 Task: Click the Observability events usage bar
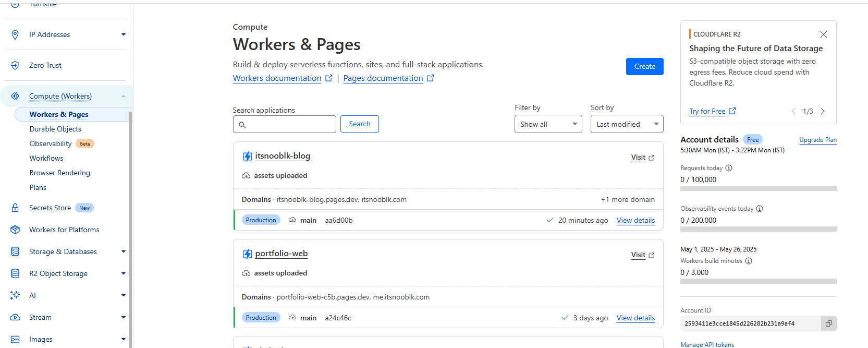click(759, 229)
